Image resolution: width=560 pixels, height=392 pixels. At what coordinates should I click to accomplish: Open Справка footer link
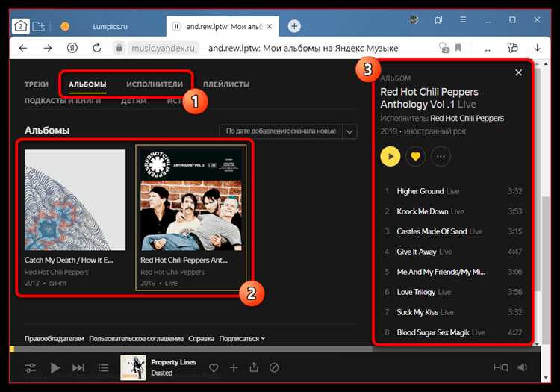point(201,338)
